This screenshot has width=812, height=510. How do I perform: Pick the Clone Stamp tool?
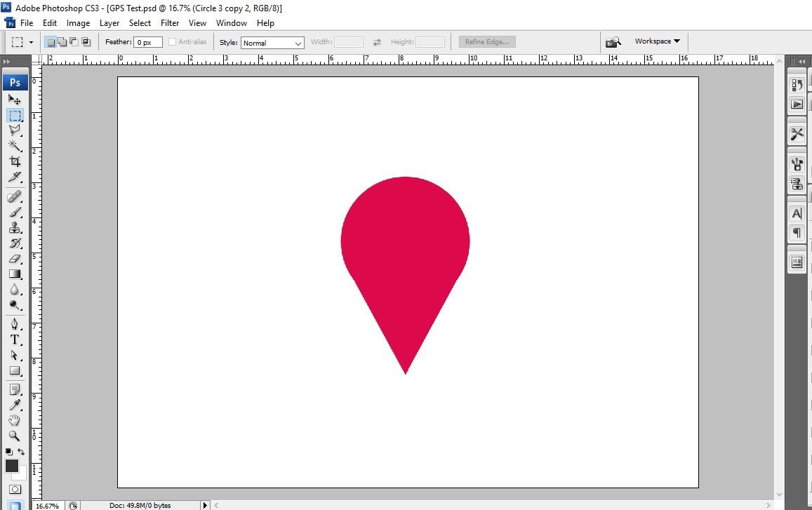coord(15,228)
